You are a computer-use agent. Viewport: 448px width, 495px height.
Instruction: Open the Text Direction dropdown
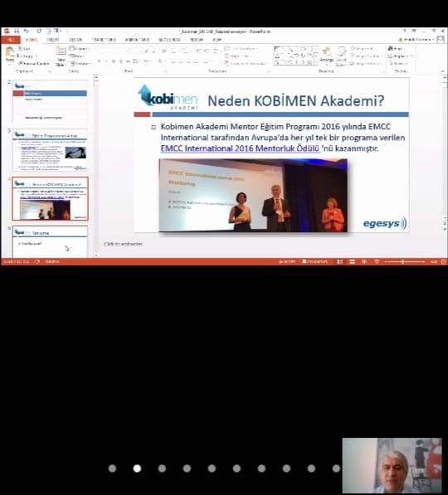(241, 49)
